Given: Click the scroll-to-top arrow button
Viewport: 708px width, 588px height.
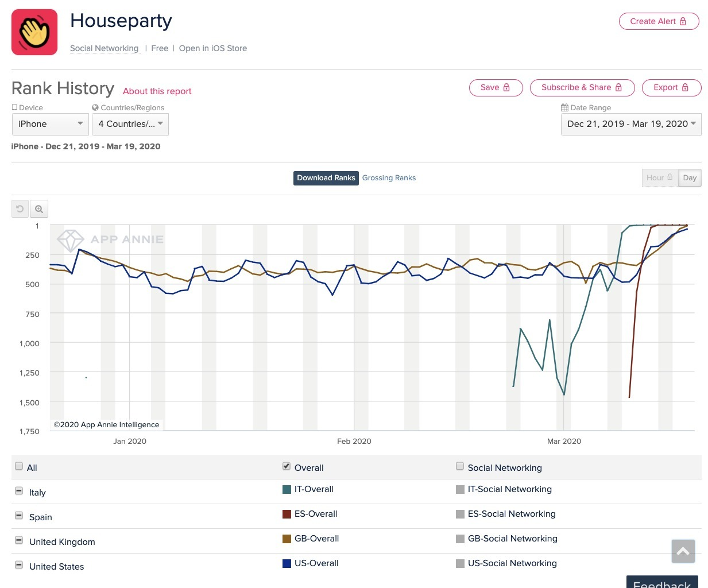Looking at the screenshot, I should click(x=683, y=551).
